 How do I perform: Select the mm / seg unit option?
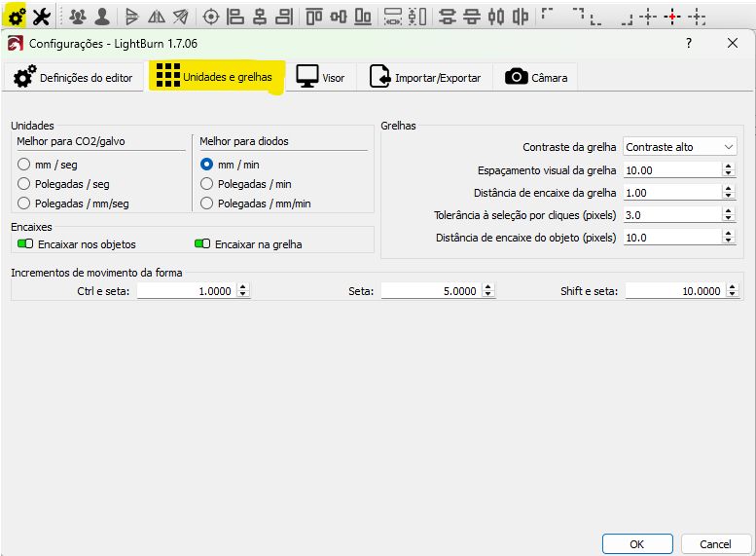coord(24,165)
